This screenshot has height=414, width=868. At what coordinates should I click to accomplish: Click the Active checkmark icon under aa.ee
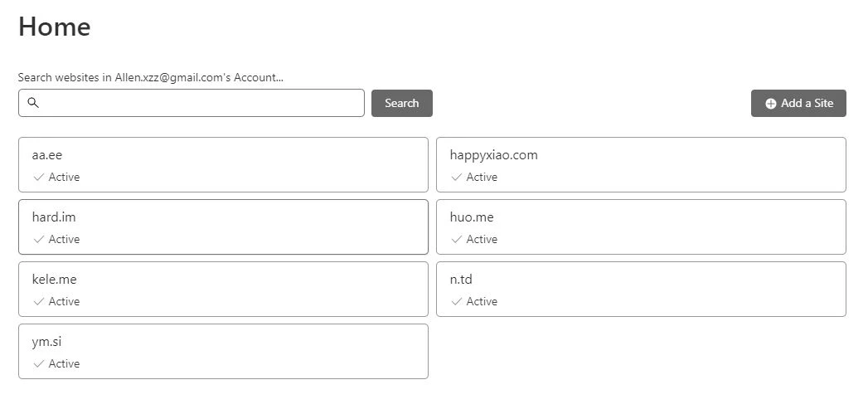pyautogui.click(x=38, y=177)
